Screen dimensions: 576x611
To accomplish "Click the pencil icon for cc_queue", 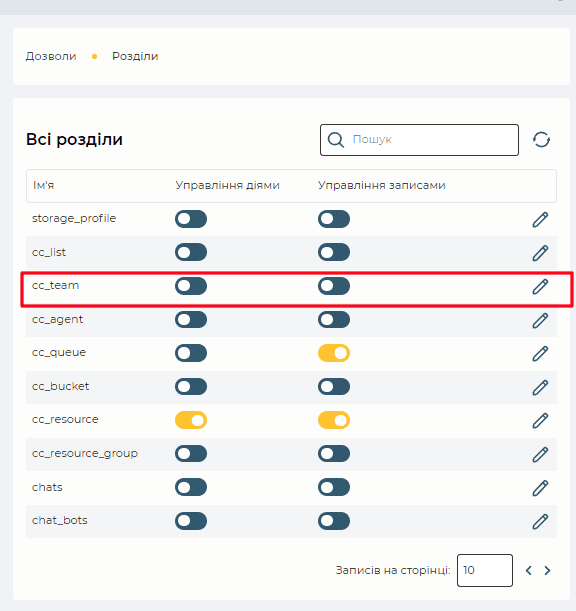I will (x=540, y=353).
